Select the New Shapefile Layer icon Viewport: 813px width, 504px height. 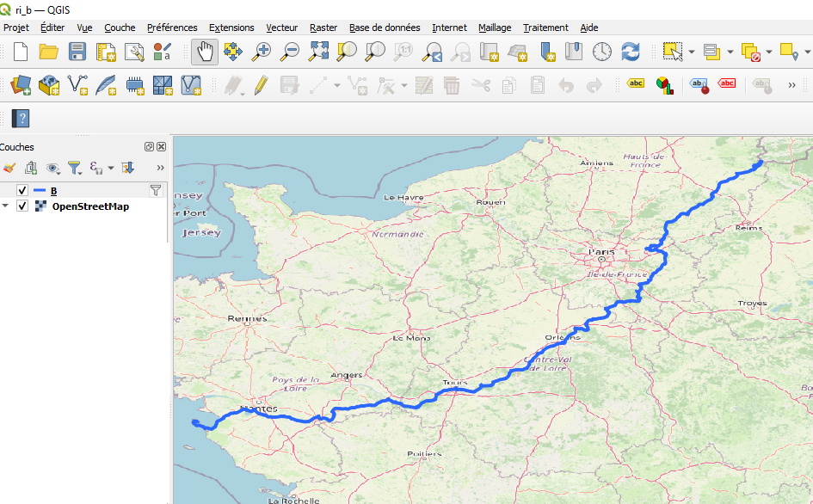click(77, 86)
